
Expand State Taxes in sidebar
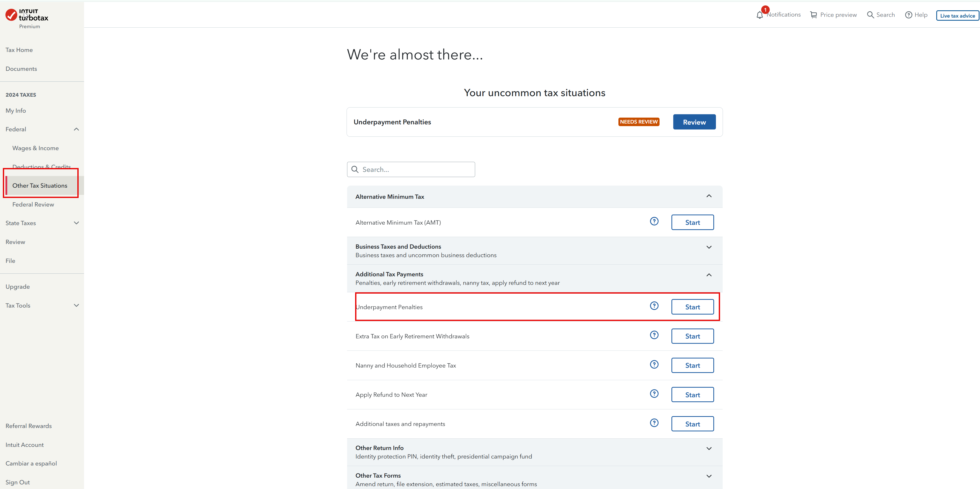[76, 223]
